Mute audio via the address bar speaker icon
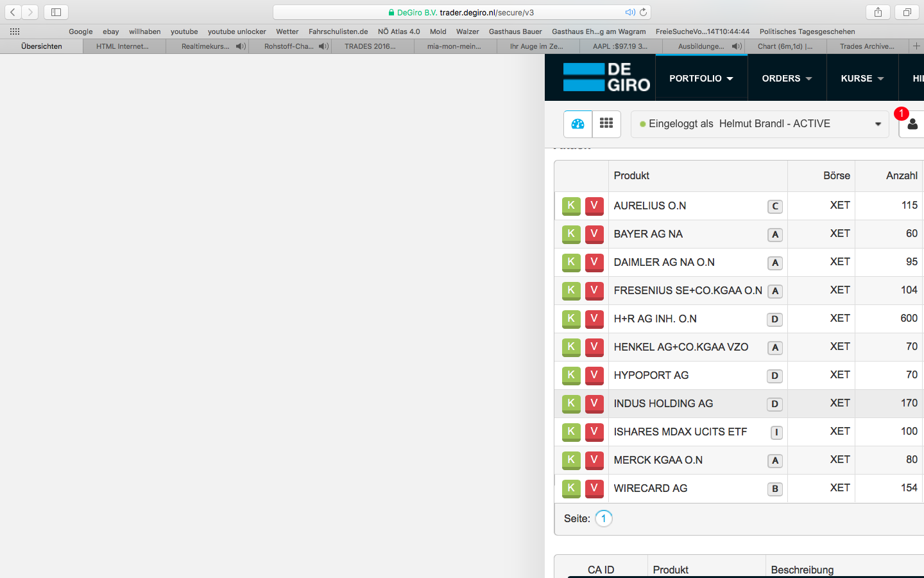The image size is (924, 578). 630,12
